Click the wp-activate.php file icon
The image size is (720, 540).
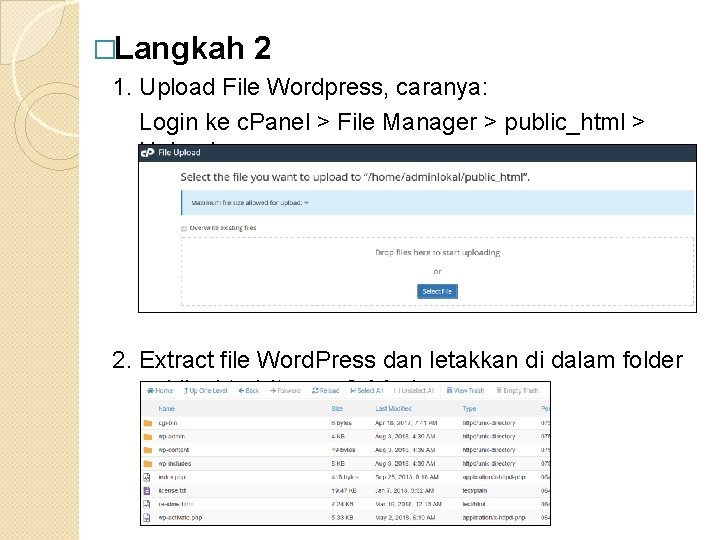147,518
